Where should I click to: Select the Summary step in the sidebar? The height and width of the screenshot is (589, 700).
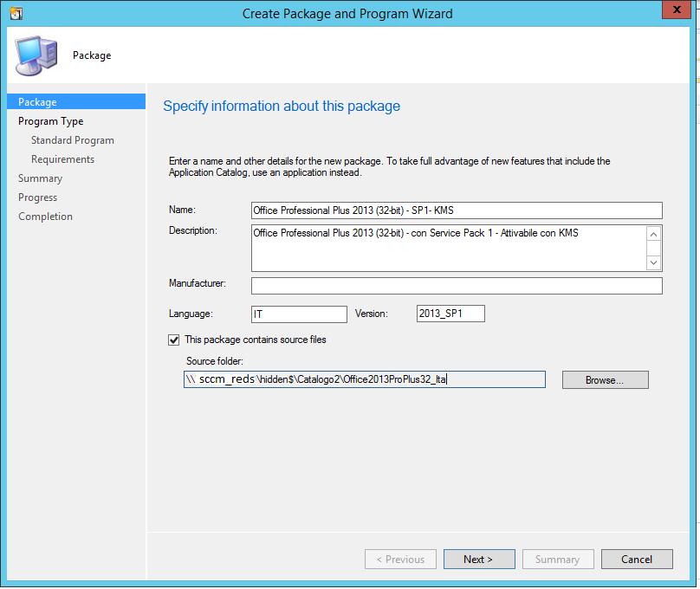pos(40,178)
